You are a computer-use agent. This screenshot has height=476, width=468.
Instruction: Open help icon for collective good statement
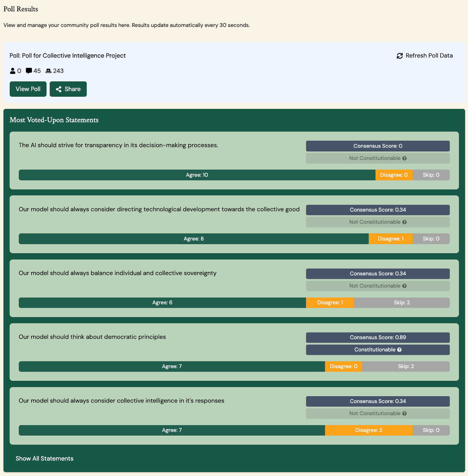pos(404,222)
